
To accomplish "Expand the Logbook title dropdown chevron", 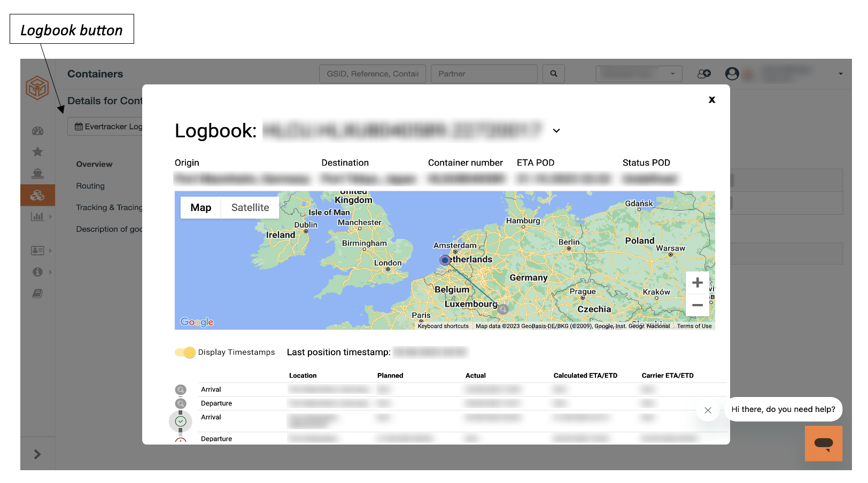I will (556, 130).
